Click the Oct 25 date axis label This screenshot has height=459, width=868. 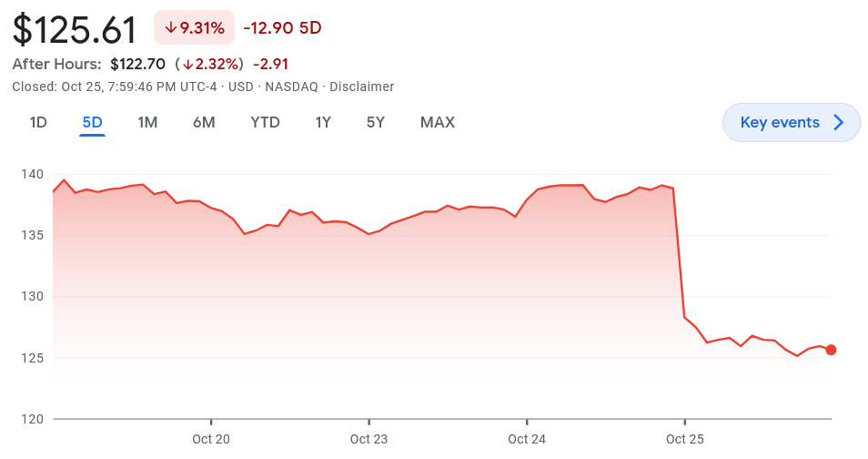click(684, 439)
